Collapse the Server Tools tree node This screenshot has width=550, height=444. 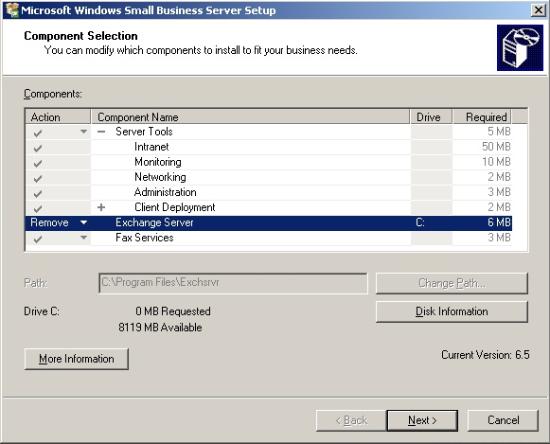[101, 132]
